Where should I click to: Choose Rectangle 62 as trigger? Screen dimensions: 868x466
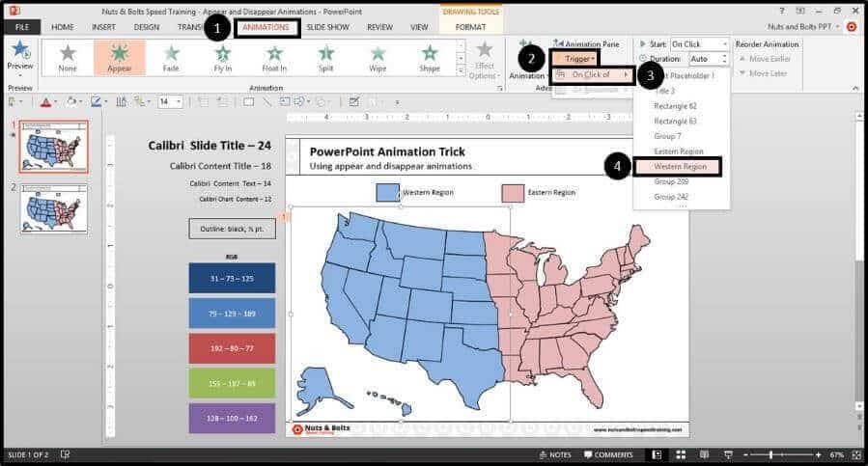coord(675,106)
